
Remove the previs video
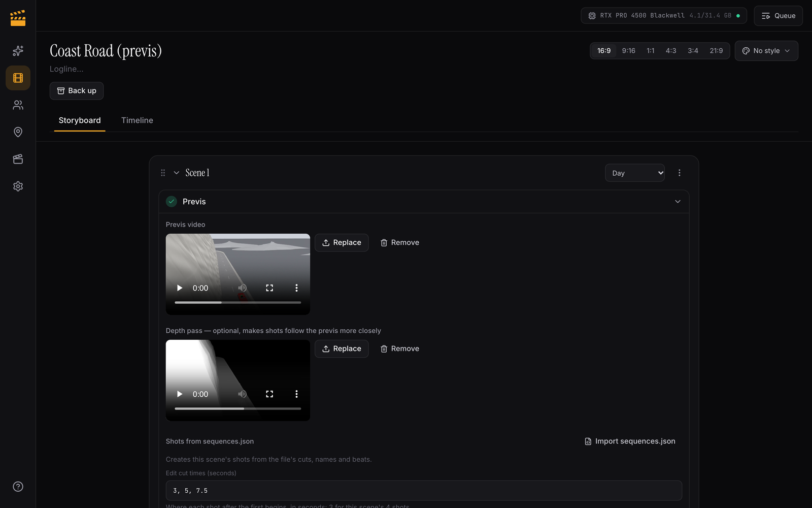(x=400, y=243)
